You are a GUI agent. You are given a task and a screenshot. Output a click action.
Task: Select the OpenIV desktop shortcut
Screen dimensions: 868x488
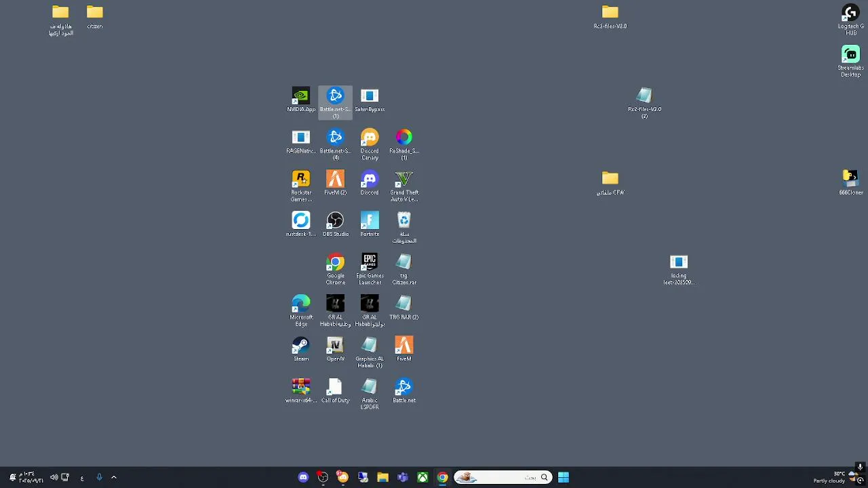point(335,348)
